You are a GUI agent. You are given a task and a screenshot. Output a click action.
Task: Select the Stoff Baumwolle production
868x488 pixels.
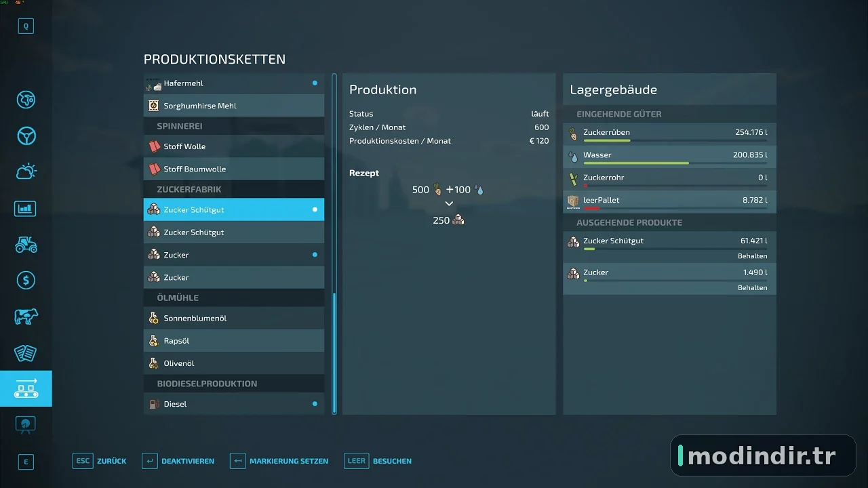click(234, 169)
